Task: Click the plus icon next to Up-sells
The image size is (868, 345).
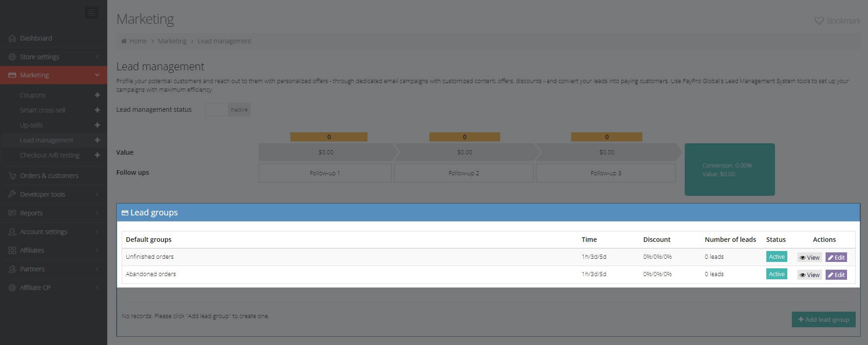Action: [97, 125]
